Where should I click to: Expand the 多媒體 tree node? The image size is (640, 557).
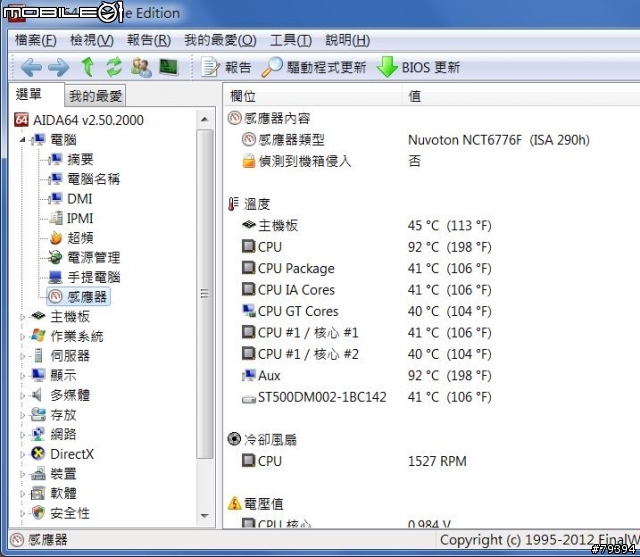tap(22, 395)
